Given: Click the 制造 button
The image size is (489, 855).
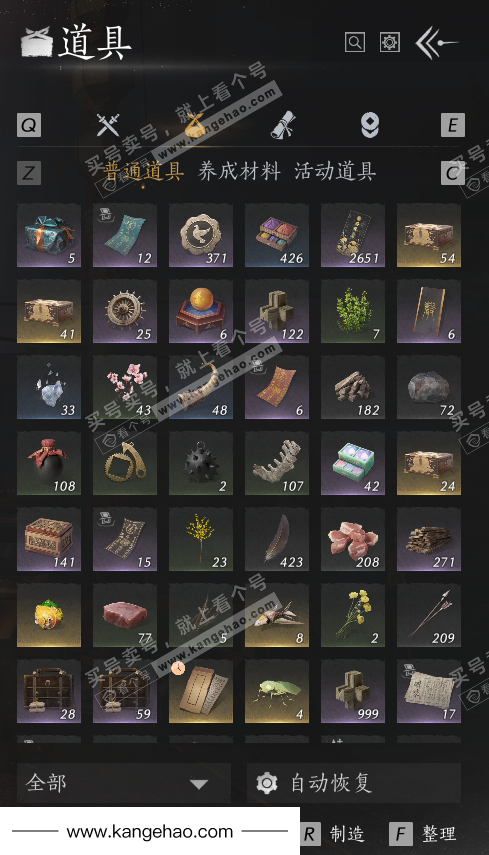Looking at the screenshot, I should (334, 834).
